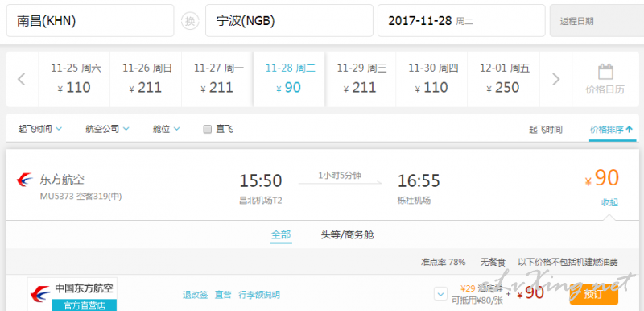
Task: Expand the coupon dropdown arrow near ¥29
Action: pyautogui.click(x=440, y=294)
